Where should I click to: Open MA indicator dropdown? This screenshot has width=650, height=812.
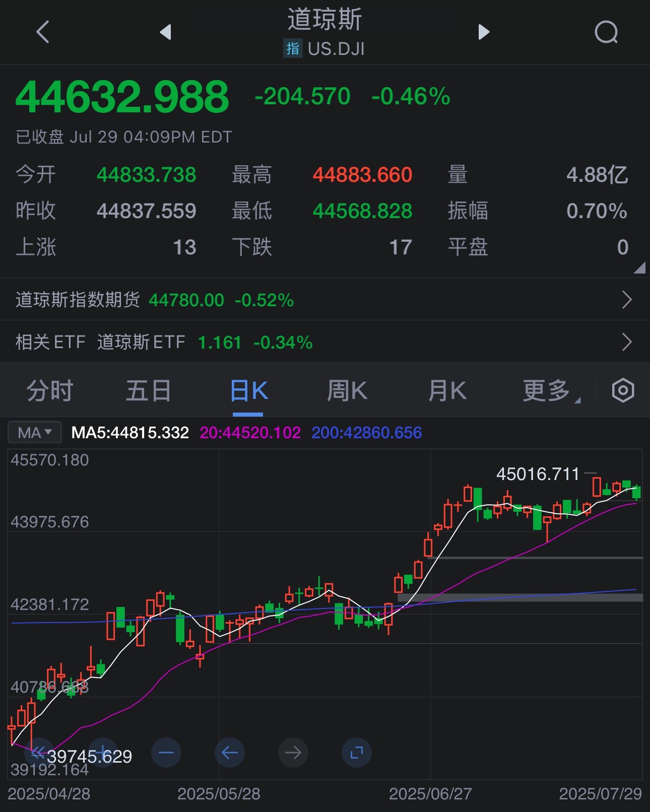point(35,432)
